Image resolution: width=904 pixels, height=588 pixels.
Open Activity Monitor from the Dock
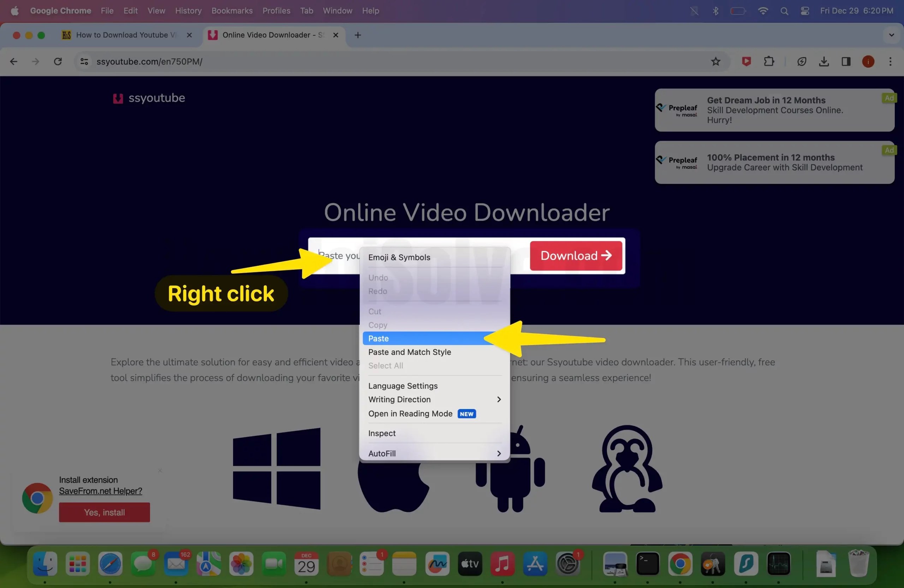pos(779,565)
